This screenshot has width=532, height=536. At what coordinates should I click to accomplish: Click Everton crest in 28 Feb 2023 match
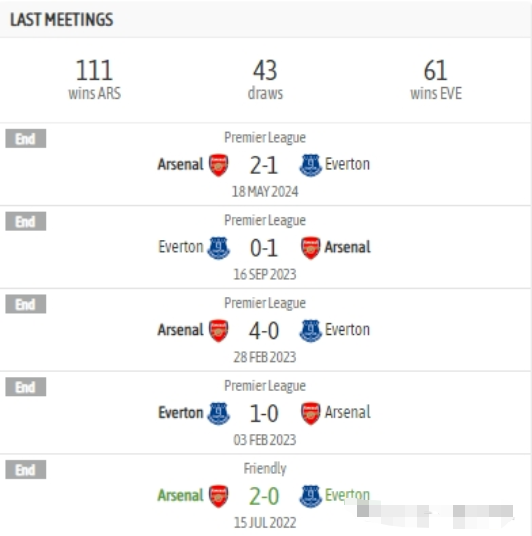[x=310, y=331]
